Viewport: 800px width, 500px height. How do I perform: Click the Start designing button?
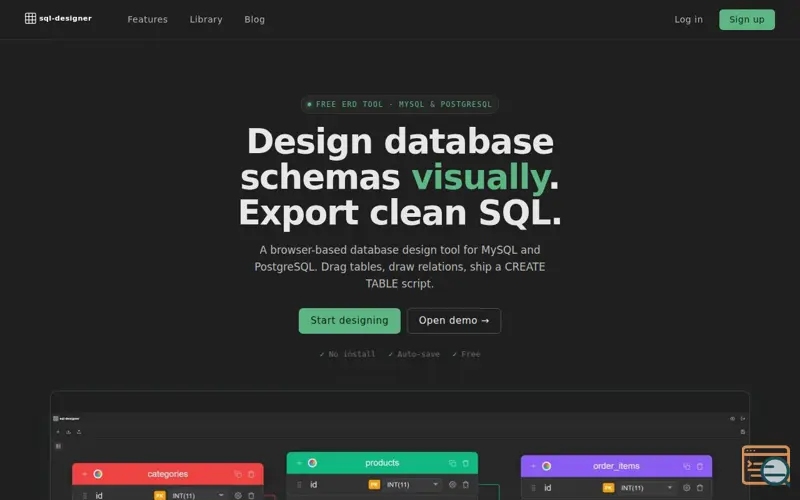pos(349,320)
